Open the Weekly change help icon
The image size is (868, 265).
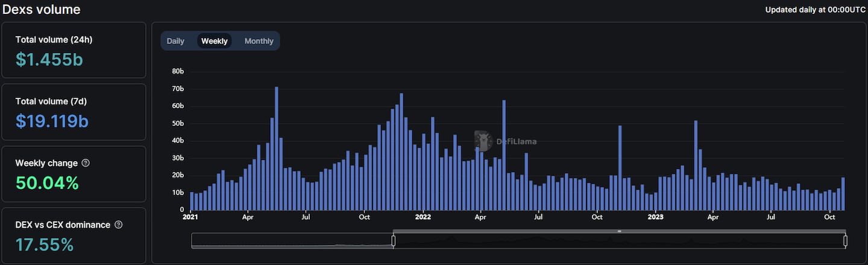(86, 163)
